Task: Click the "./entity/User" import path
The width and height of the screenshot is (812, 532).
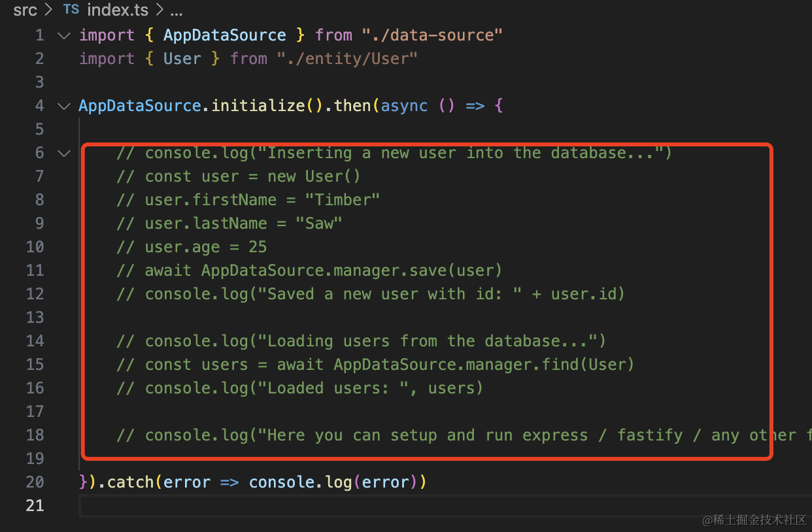Action: (347, 59)
